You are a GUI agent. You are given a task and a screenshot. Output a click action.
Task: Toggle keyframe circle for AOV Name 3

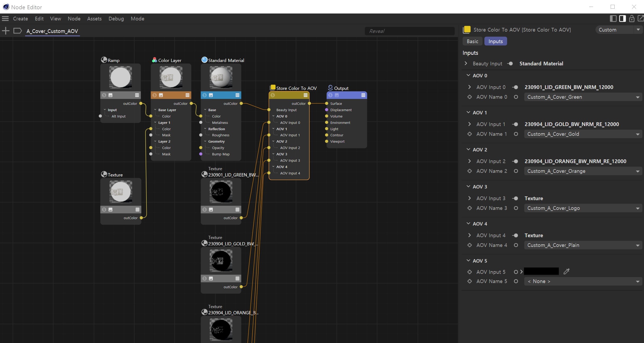click(x=516, y=208)
